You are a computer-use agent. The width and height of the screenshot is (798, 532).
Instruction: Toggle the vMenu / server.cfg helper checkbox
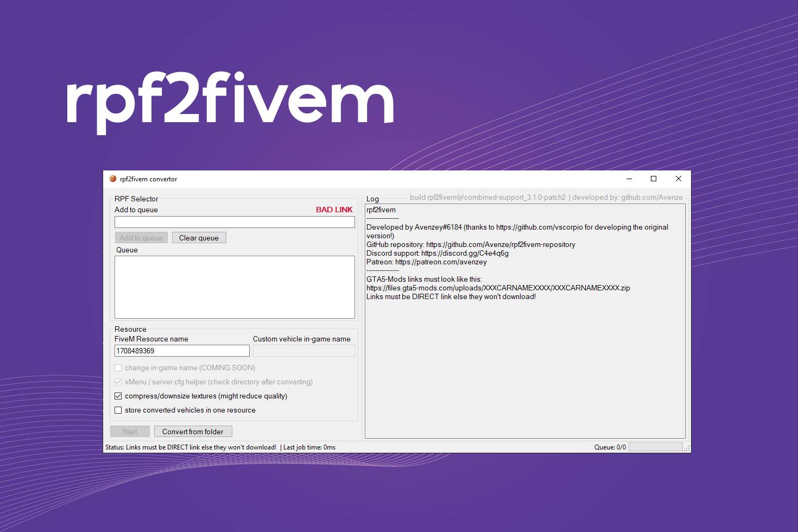(x=118, y=382)
